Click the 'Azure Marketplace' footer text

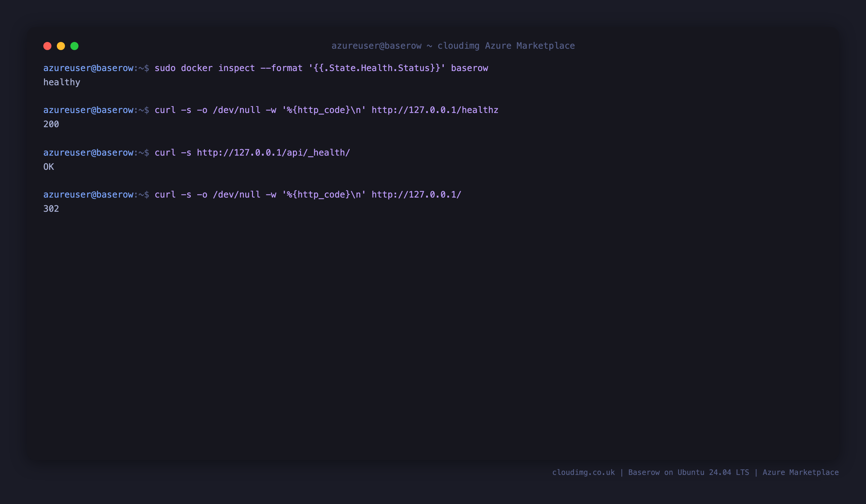pyautogui.click(x=801, y=473)
